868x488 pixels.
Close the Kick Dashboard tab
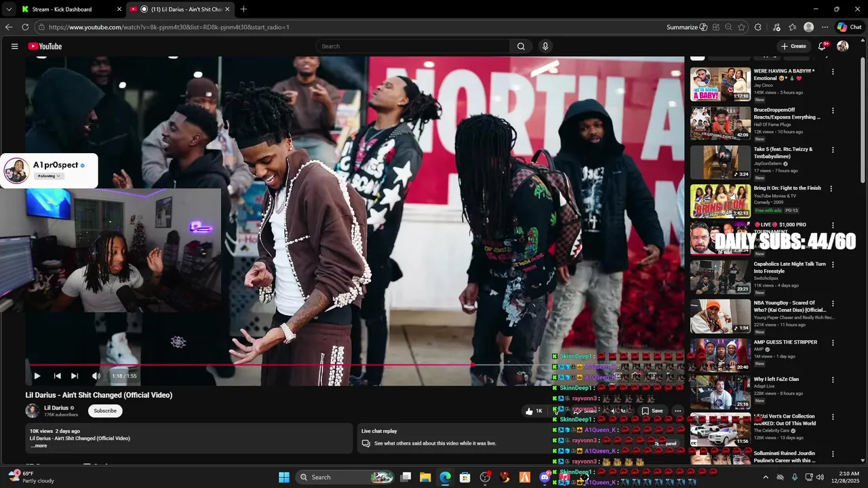[x=119, y=9]
